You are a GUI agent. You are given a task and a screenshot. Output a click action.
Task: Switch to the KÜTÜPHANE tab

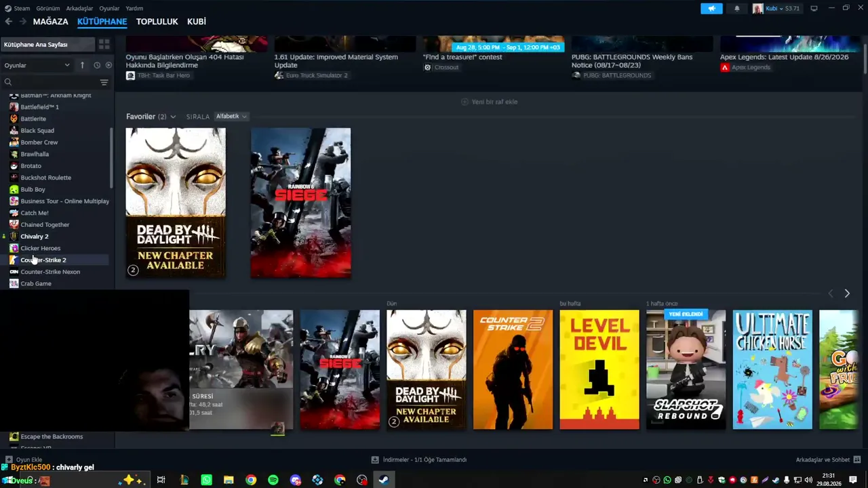click(x=102, y=22)
